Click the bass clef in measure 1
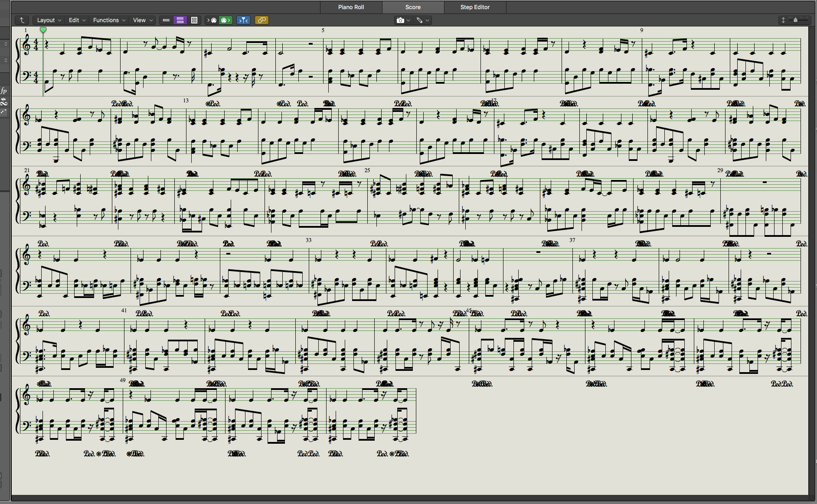Viewport: 817px width, 504px height. click(26, 76)
